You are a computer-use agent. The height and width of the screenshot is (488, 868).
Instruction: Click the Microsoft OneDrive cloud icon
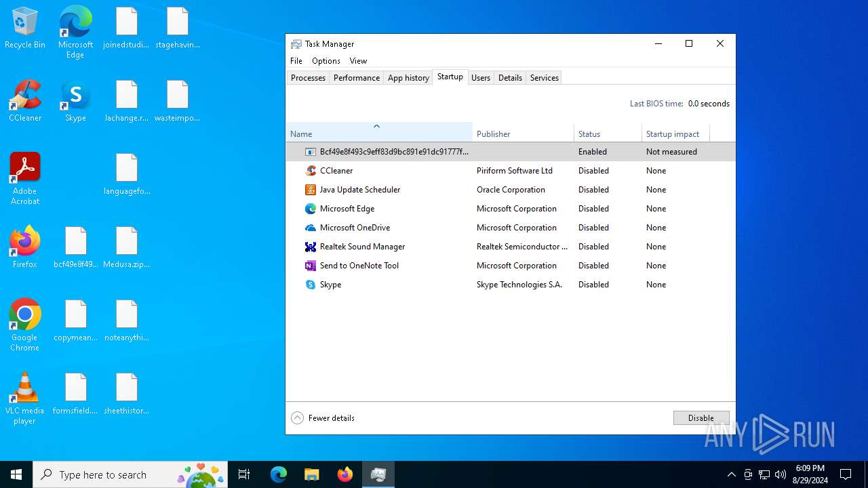[x=311, y=228]
